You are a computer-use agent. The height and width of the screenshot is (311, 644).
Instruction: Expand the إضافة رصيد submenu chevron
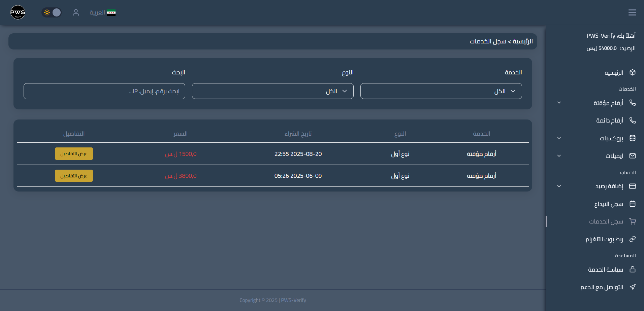[x=559, y=186]
